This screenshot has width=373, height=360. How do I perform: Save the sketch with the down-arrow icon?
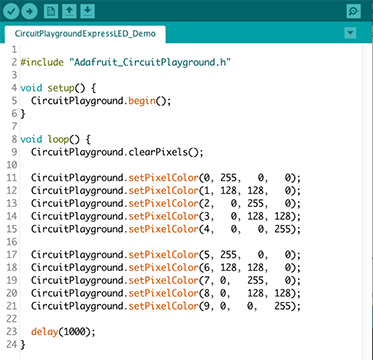[87, 11]
